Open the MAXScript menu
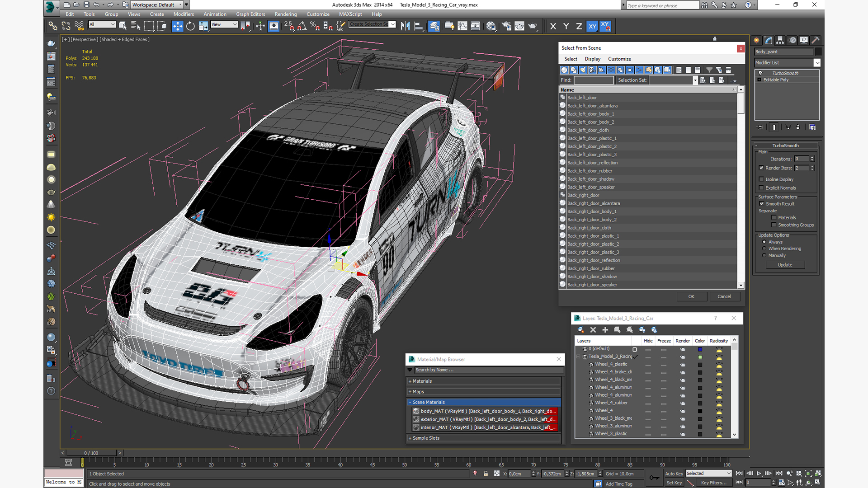The height and width of the screenshot is (488, 868). [350, 14]
